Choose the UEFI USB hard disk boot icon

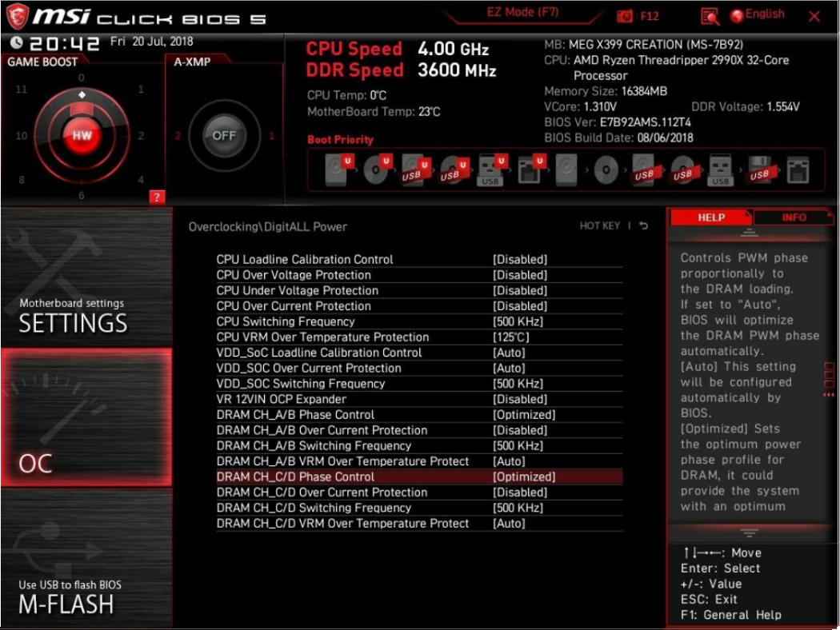[x=416, y=169]
